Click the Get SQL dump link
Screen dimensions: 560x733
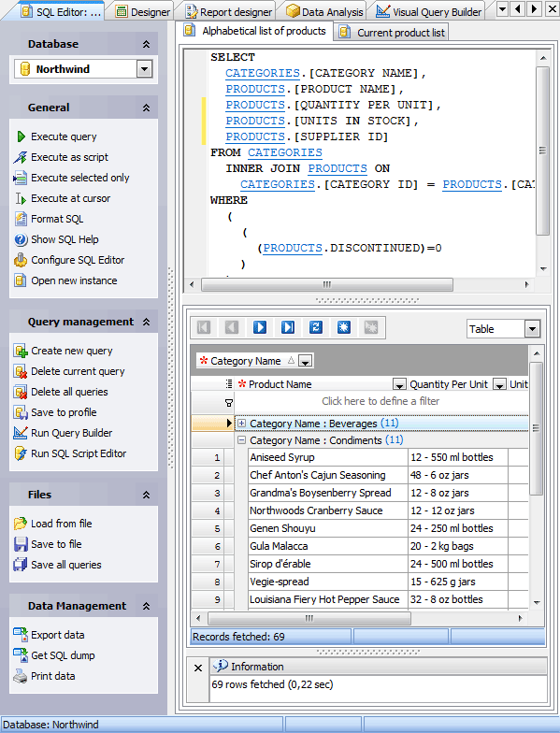[63, 655]
